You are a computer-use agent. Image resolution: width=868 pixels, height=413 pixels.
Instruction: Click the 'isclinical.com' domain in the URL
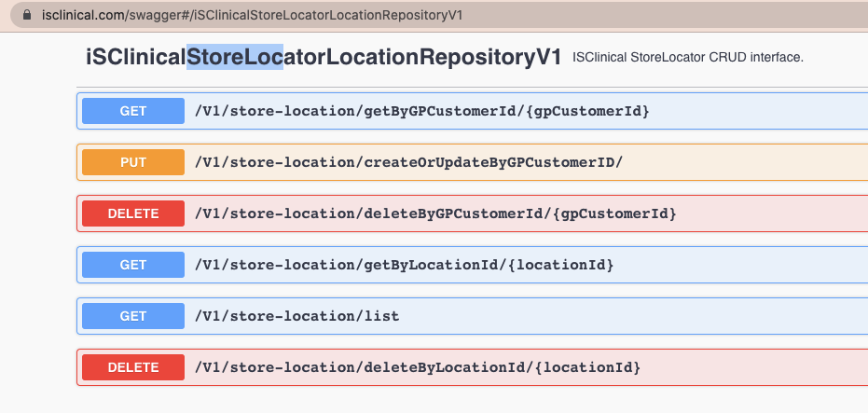click(x=83, y=15)
